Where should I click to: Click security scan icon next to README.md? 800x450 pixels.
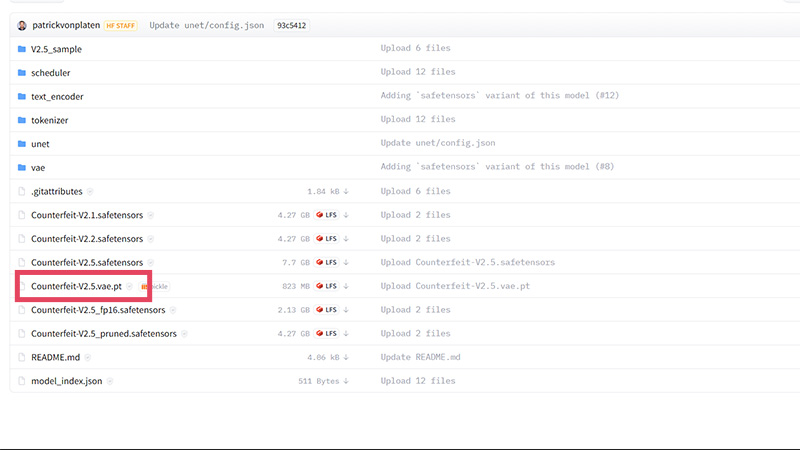88,358
